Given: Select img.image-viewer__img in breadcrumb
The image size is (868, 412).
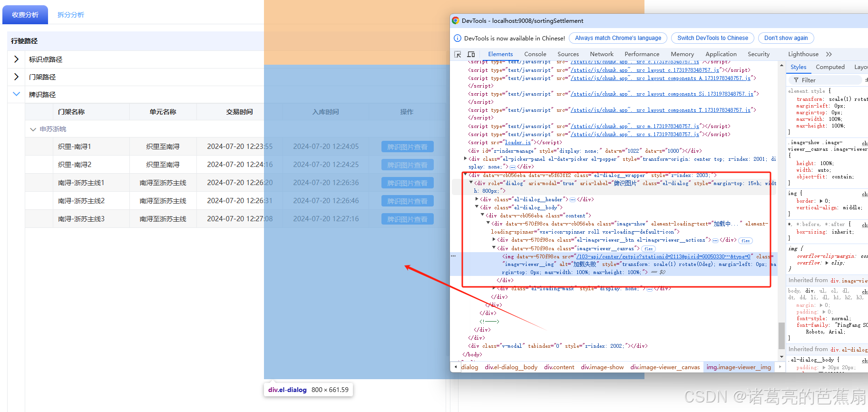Looking at the screenshot, I should (x=739, y=367).
